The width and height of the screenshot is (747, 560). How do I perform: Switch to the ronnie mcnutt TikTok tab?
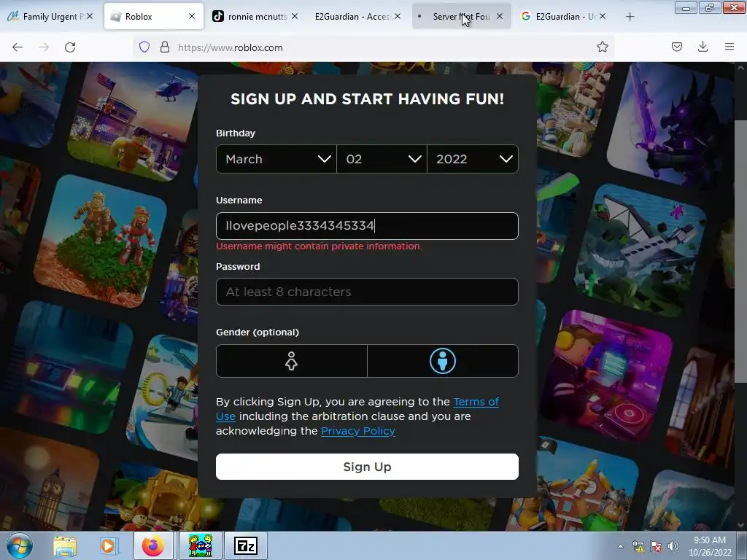tap(256, 16)
